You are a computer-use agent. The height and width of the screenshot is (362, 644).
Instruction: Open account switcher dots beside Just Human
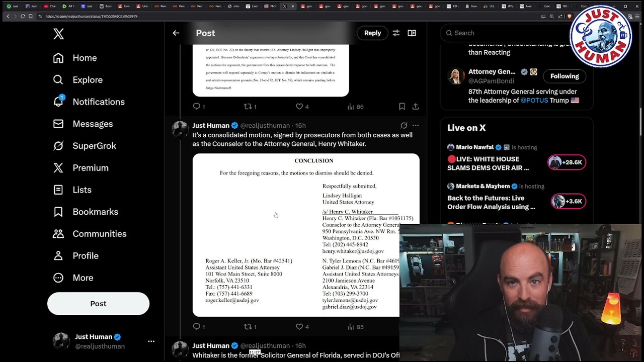click(151, 341)
